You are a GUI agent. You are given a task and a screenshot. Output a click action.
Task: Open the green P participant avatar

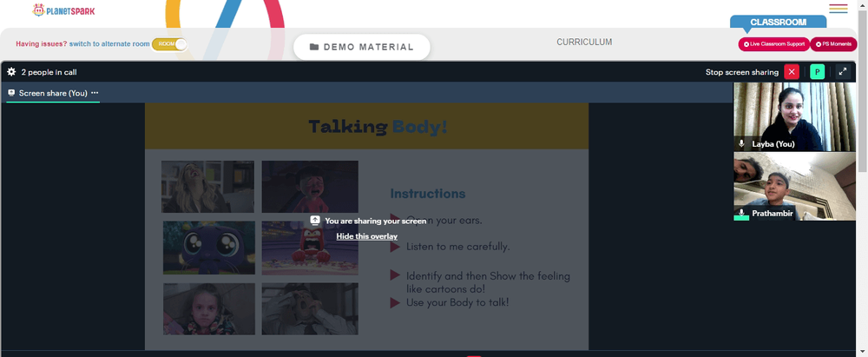point(817,72)
